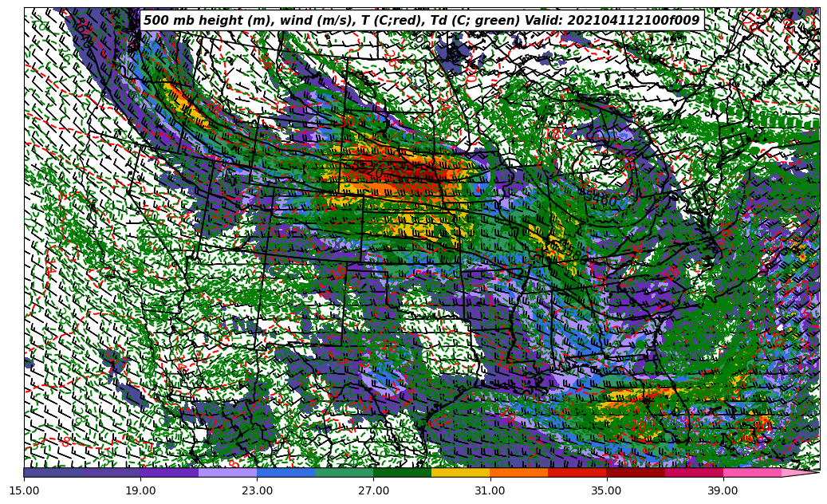Click the 19.00 colorbar tick label

[140, 490]
